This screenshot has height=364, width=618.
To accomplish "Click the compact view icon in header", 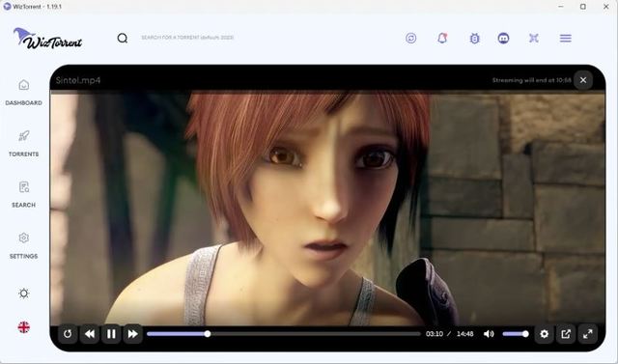I will (534, 39).
